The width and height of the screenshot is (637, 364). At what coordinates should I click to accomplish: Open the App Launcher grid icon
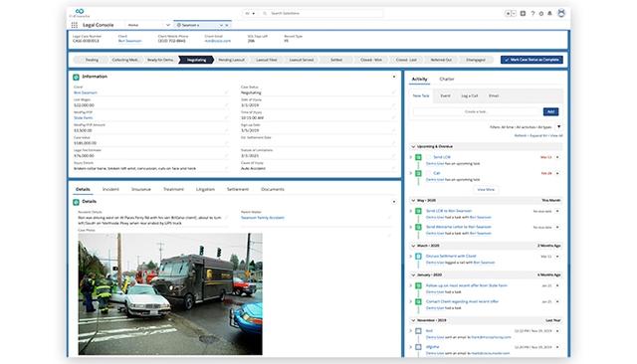pyautogui.click(x=75, y=25)
